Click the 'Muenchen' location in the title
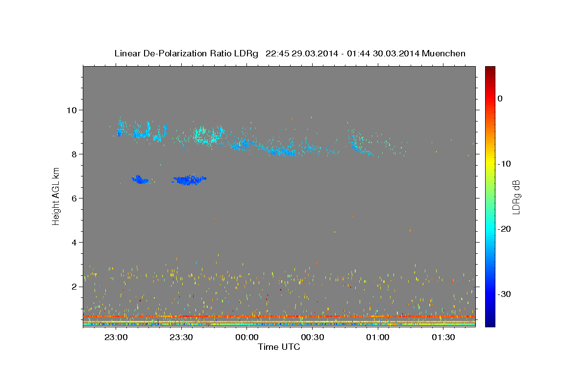The width and height of the screenshot is (588, 392). (x=443, y=53)
